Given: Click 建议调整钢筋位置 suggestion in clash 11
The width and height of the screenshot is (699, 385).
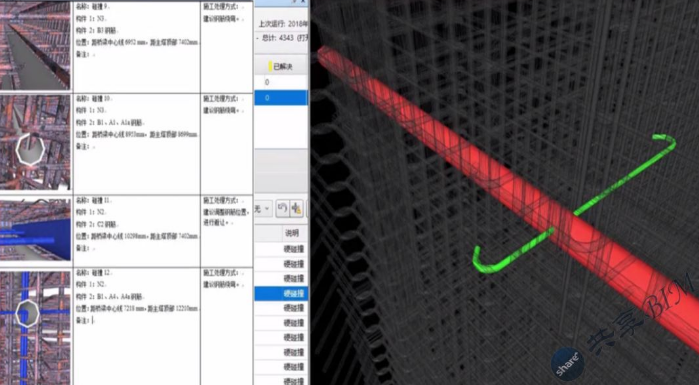Looking at the screenshot, I should click(x=226, y=213).
